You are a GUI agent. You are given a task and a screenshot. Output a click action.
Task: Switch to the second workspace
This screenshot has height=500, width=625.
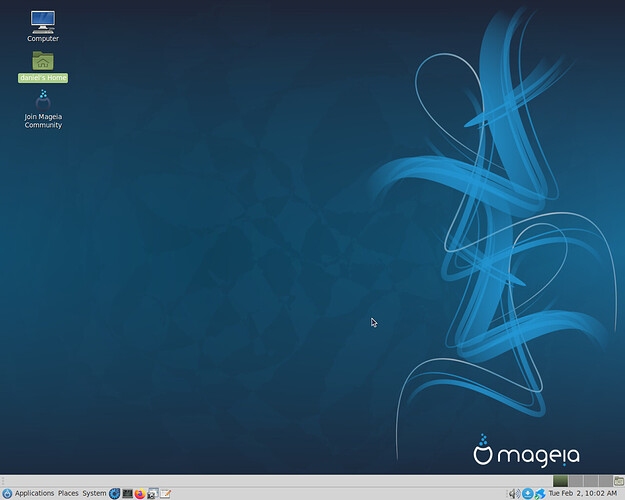576,480
